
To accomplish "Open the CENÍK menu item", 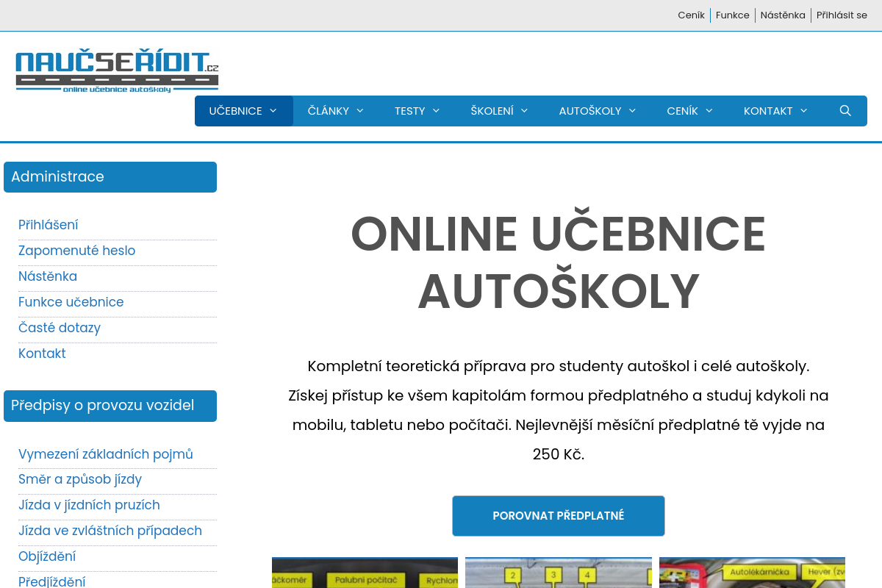I will coord(683,110).
